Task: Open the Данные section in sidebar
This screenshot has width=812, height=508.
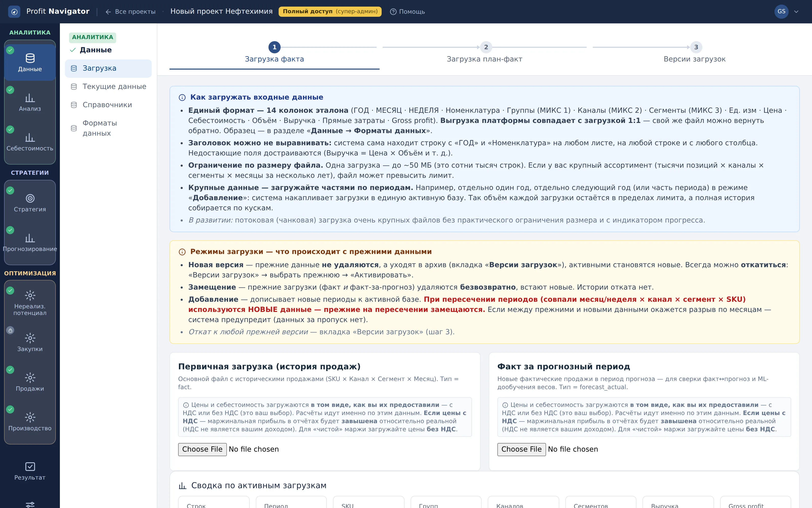Action: (30, 62)
